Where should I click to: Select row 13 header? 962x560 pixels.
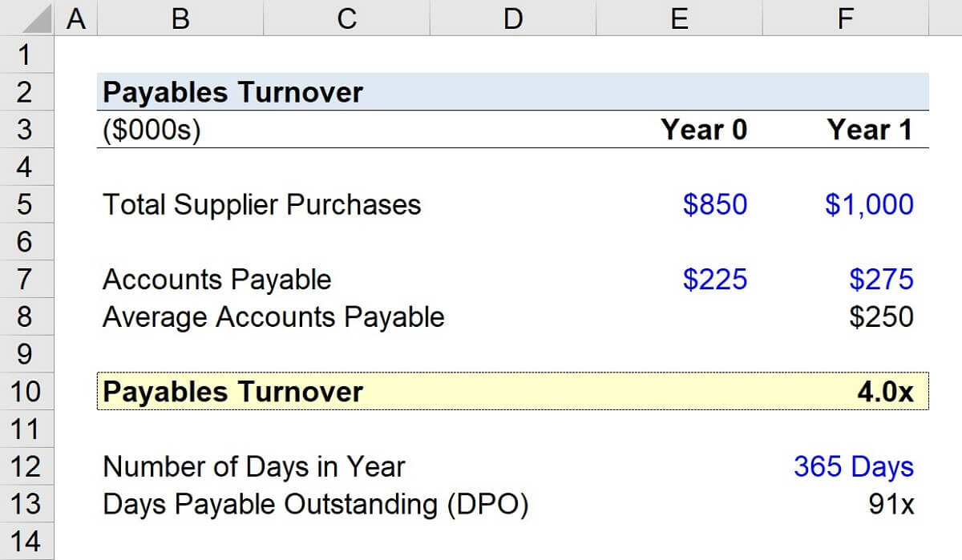click(x=25, y=505)
